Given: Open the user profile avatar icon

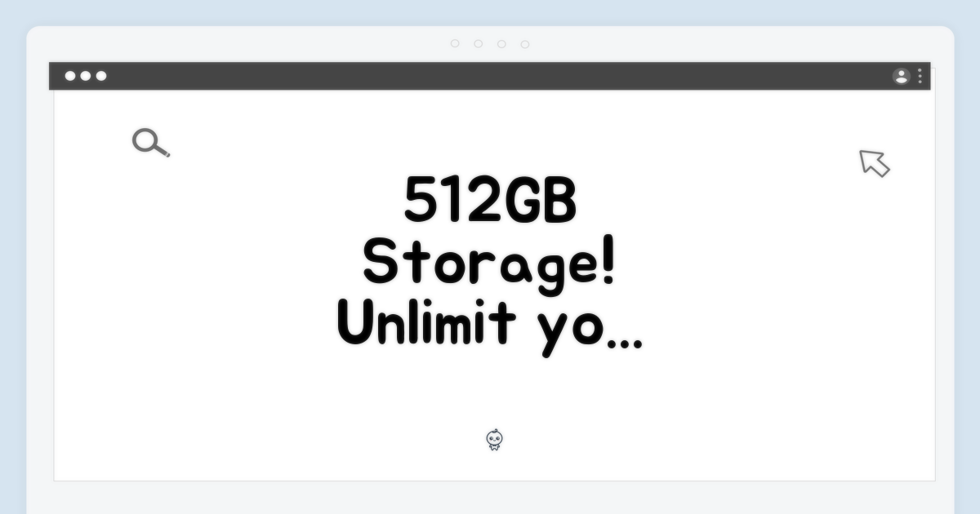Looking at the screenshot, I should coord(901,76).
